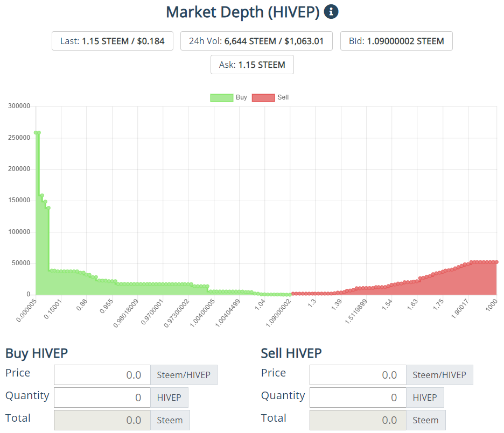Click the HIVEP unit beside Sell Quantity
This screenshot has height=433, width=504.
tap(425, 397)
